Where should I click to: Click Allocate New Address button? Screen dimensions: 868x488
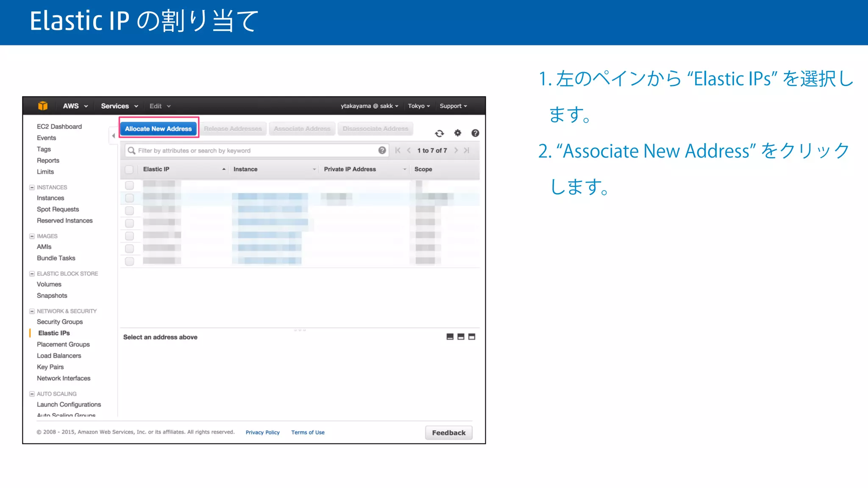pyautogui.click(x=159, y=128)
